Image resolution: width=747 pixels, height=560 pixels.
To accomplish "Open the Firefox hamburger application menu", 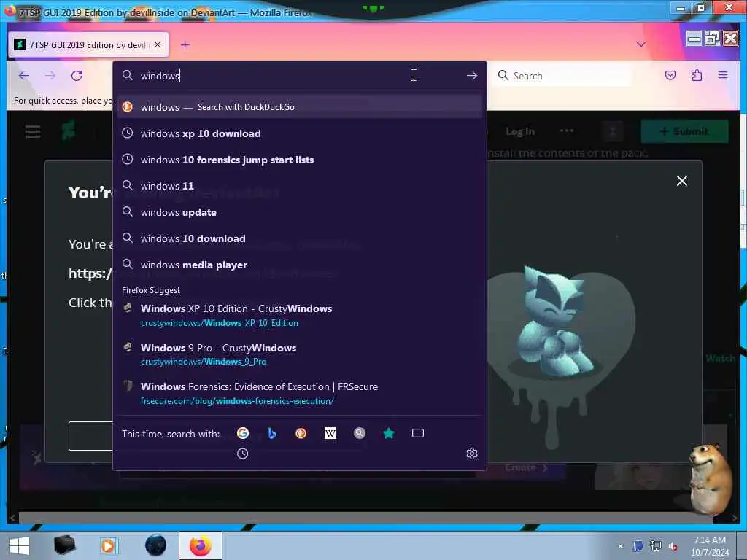I will pos(723,75).
